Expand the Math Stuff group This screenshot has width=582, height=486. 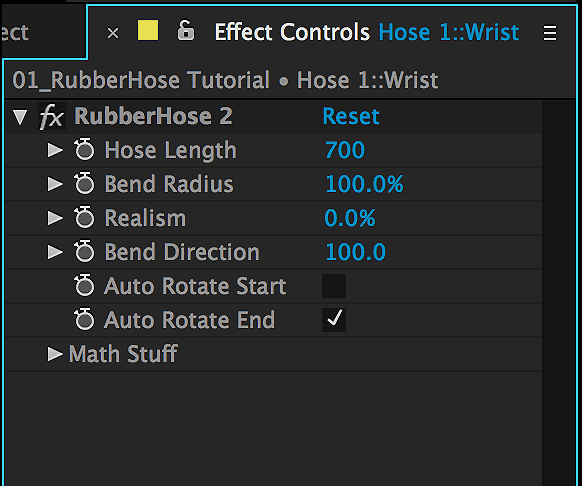(x=55, y=354)
